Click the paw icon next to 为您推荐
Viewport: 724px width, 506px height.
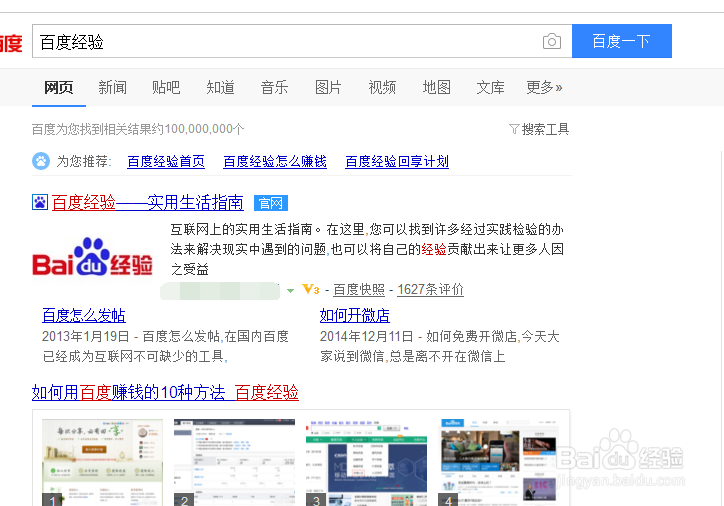41,161
